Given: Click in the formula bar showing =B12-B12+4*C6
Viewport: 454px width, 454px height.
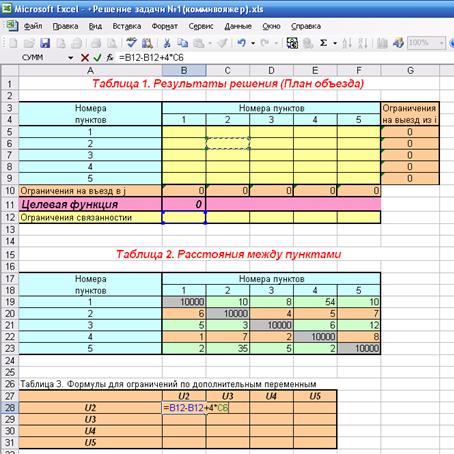Looking at the screenshot, I should point(283,58).
